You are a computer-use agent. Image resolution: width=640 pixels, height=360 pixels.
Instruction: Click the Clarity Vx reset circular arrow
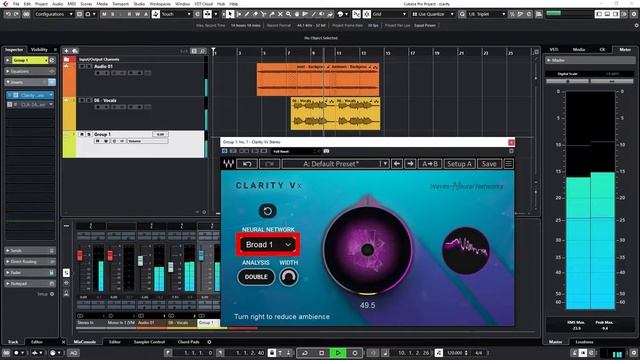click(x=267, y=211)
